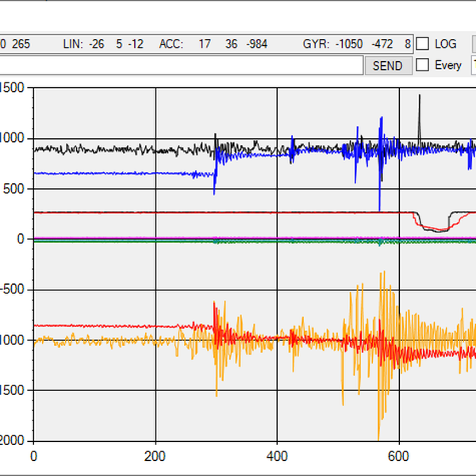Click the lowest orange spike near -2000
The height and width of the screenshot is (476, 476).
point(379,437)
